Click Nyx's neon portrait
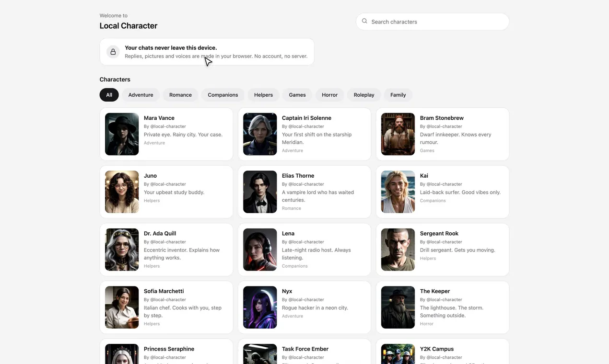The image size is (609, 364). tap(260, 307)
